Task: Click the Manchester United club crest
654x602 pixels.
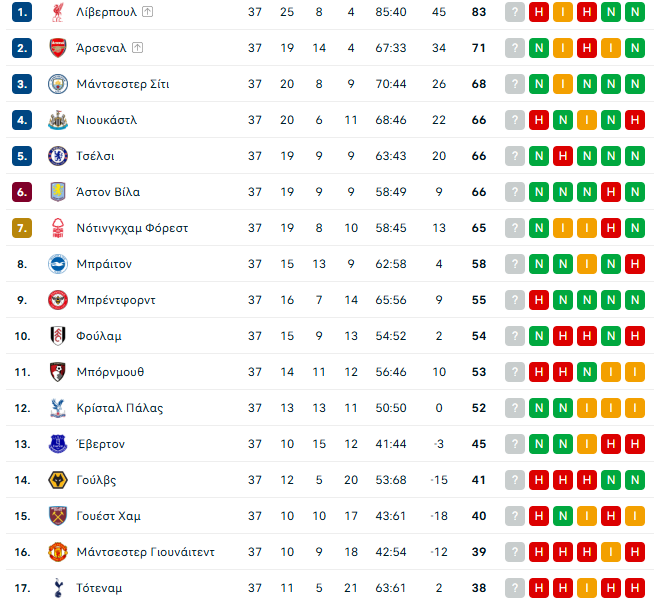Action: [x=58, y=552]
